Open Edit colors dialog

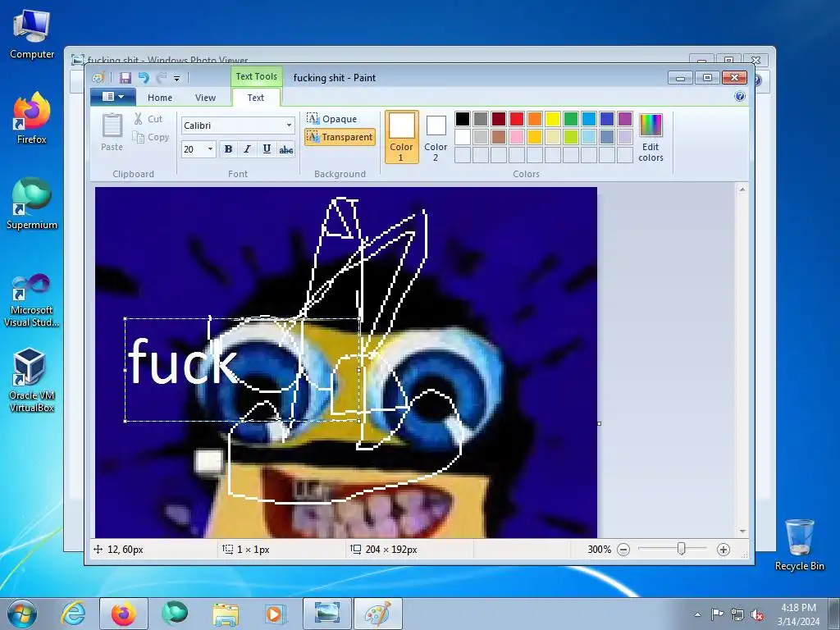(x=651, y=137)
